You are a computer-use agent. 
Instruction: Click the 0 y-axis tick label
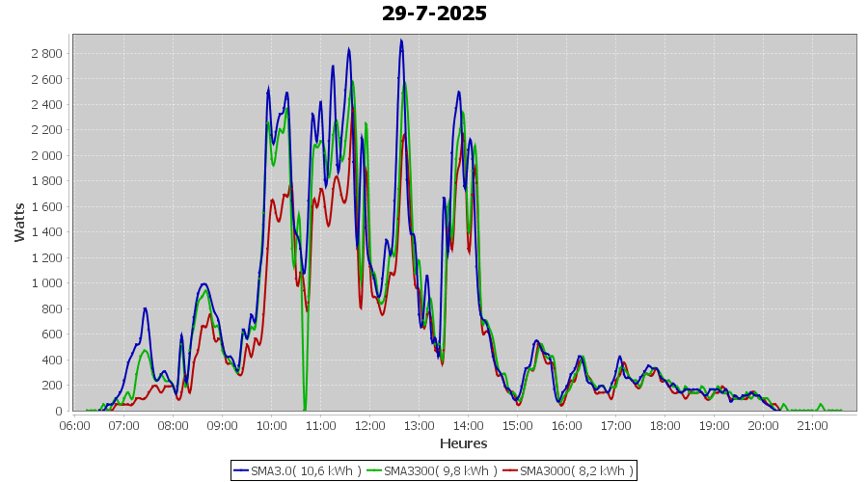click(x=59, y=412)
